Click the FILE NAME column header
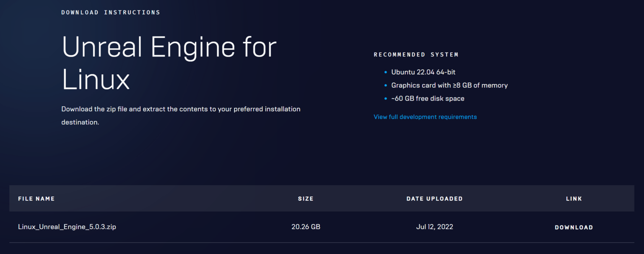The image size is (644, 254). tap(36, 199)
